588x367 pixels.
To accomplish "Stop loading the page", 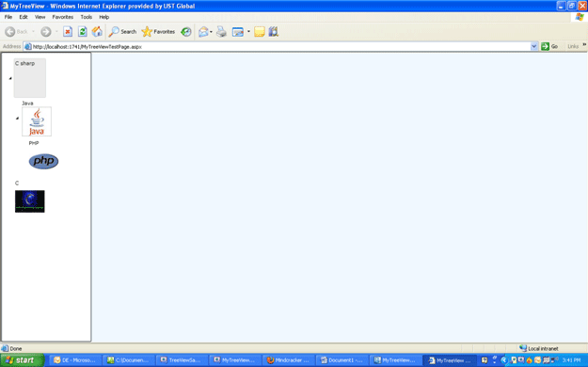I will click(x=68, y=32).
